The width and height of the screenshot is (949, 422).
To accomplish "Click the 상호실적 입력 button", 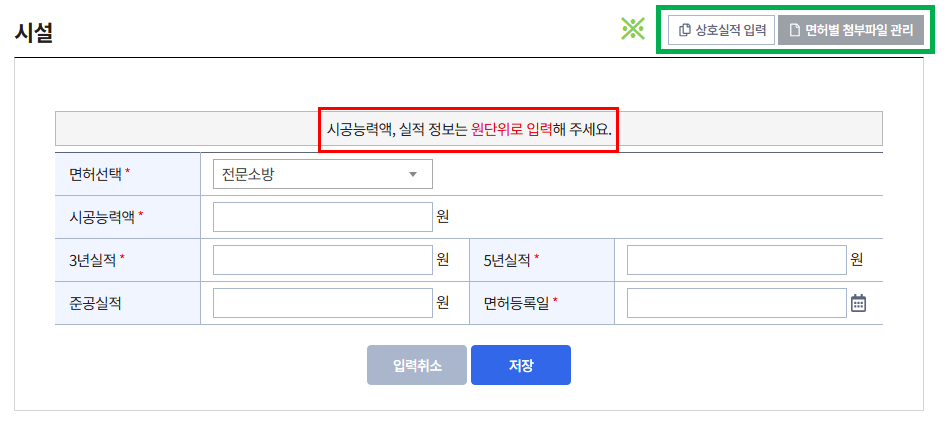I will click(721, 30).
